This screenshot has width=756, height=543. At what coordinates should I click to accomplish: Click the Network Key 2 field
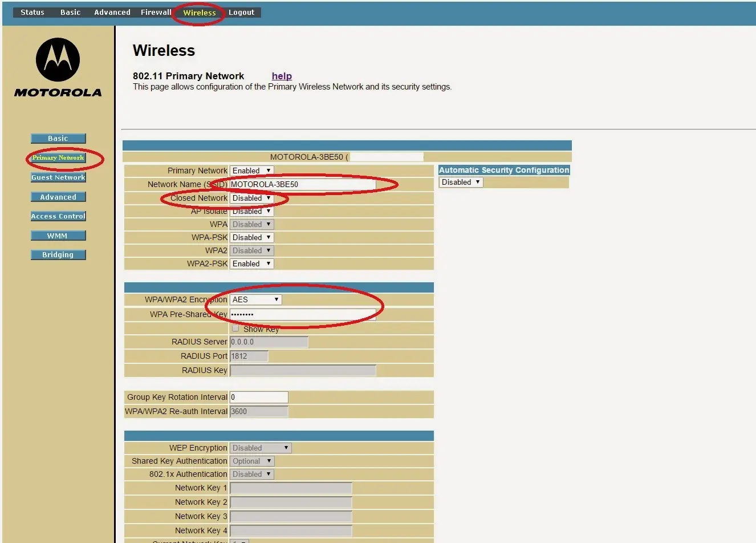pos(291,502)
